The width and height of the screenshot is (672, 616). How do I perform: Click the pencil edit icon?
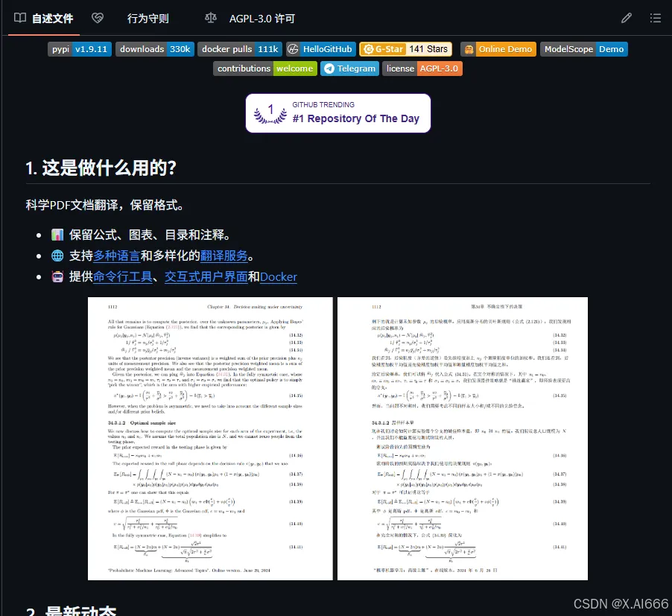coord(626,18)
